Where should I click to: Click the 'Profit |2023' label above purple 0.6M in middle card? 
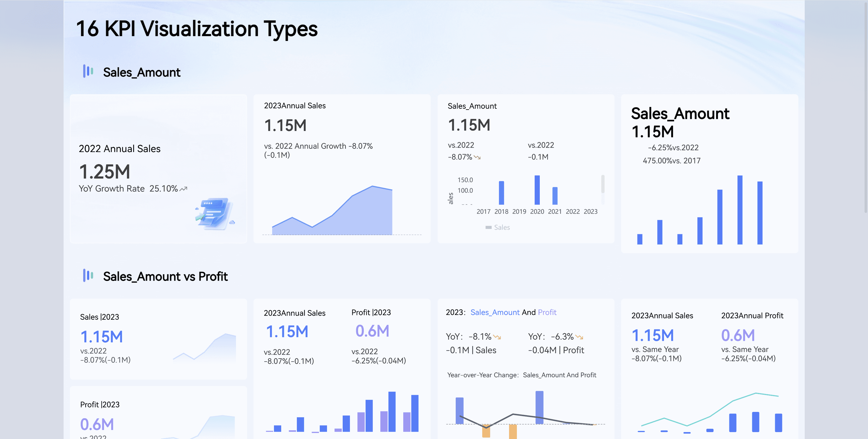371,313
